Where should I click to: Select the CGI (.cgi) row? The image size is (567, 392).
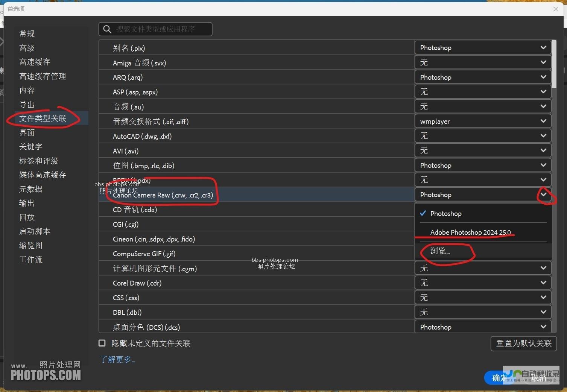click(257, 224)
